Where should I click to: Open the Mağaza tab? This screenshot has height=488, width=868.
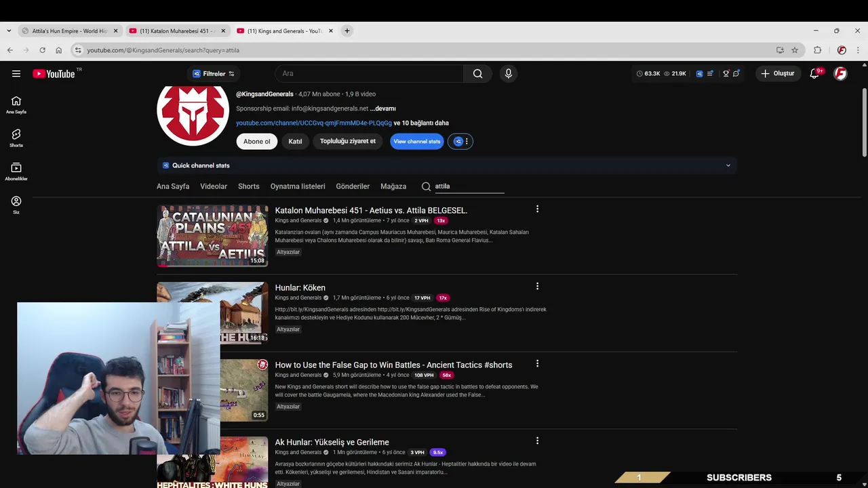coord(393,186)
